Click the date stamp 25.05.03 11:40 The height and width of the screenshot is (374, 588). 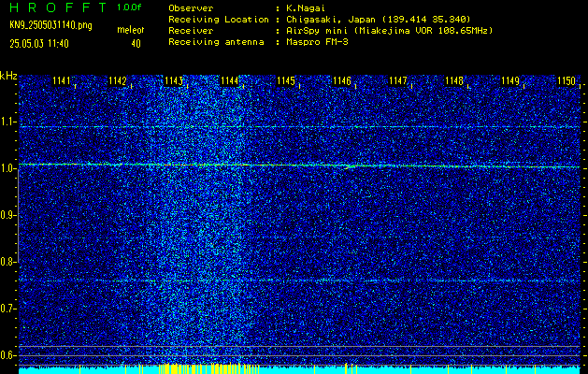pos(39,44)
